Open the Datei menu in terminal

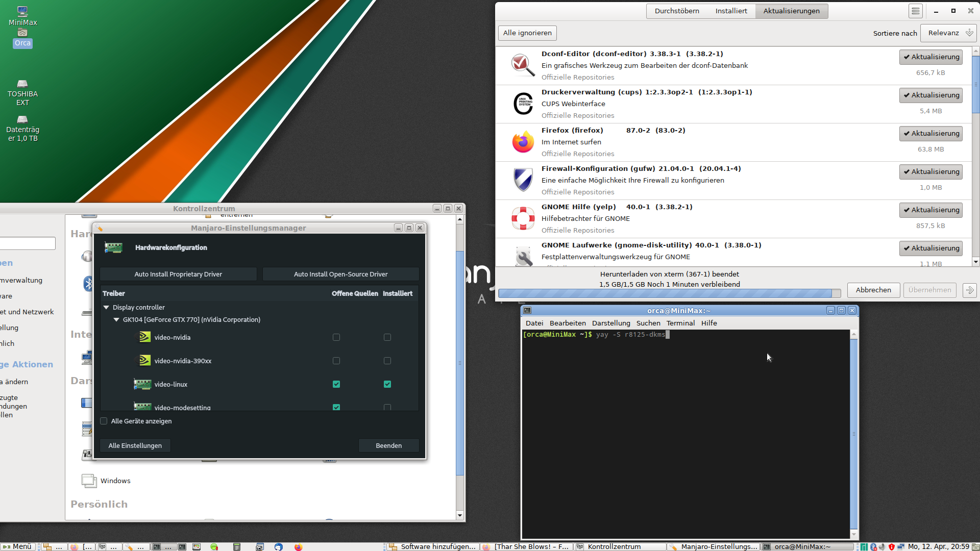click(534, 323)
